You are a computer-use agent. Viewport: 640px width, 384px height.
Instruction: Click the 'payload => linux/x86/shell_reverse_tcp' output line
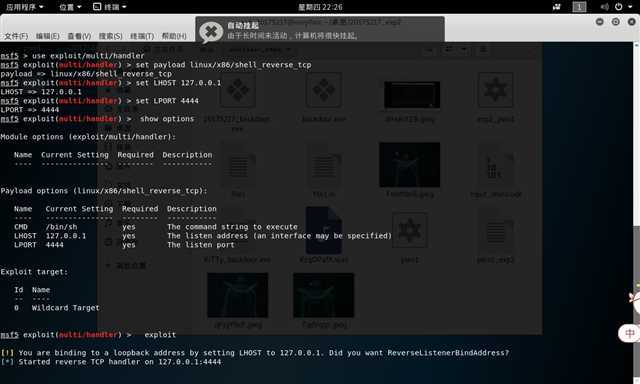tap(86, 73)
